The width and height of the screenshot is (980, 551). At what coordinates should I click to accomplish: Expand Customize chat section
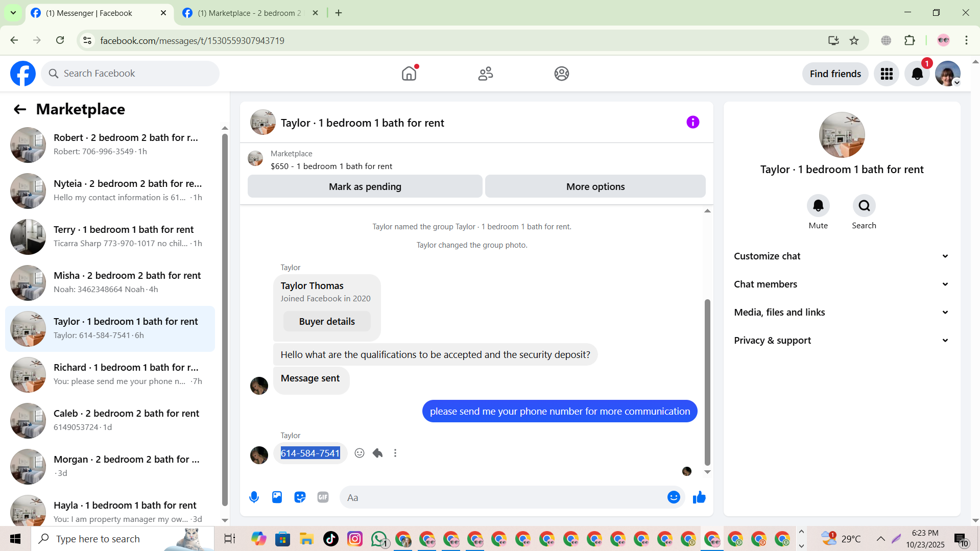842,256
